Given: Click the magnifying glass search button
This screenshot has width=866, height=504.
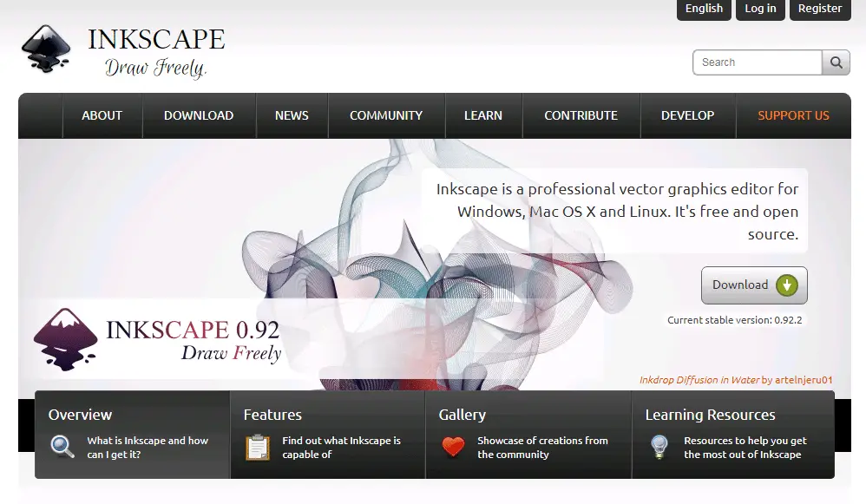Looking at the screenshot, I should [836, 62].
